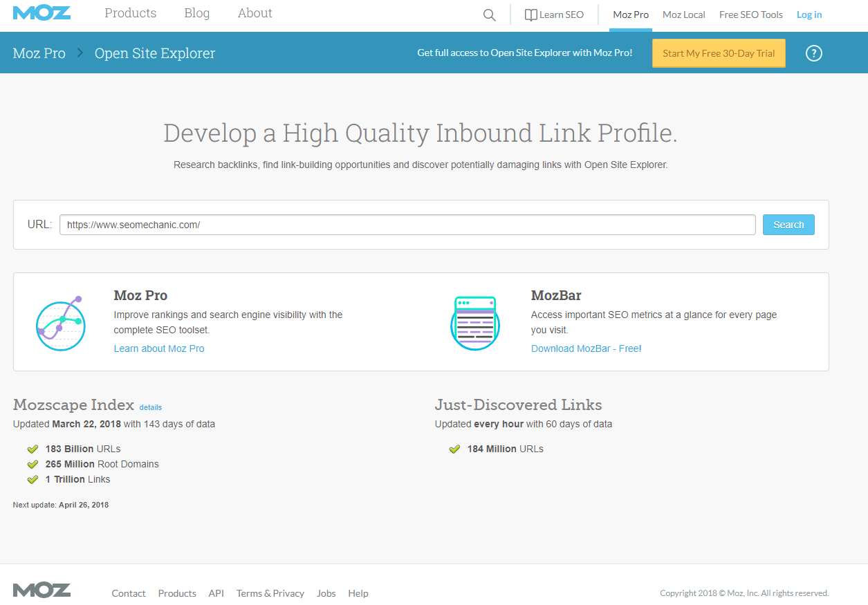Click into the URL input field
Viewport: 868px width, 605px height.
tap(407, 225)
